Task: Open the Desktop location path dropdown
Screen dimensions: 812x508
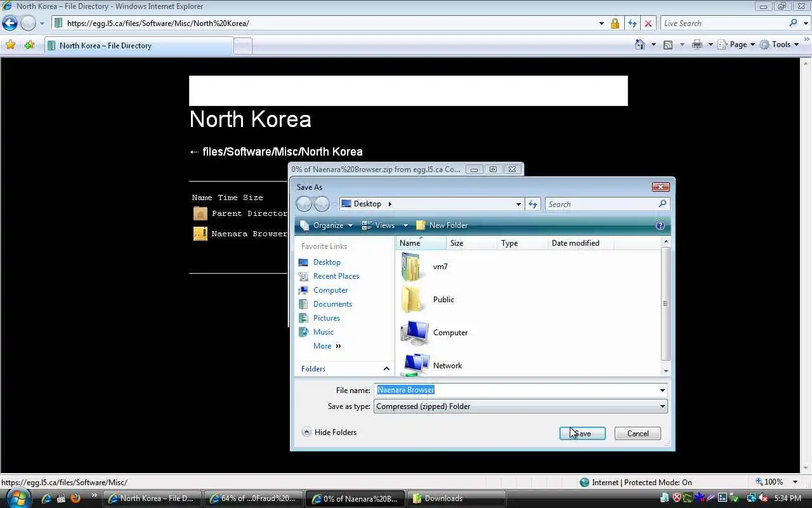Action: pos(518,204)
